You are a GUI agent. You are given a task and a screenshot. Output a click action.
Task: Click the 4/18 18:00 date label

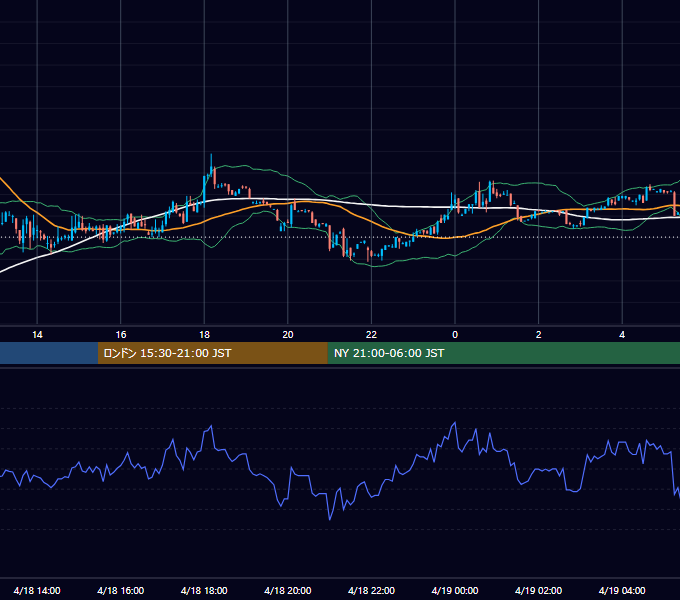[204, 590]
